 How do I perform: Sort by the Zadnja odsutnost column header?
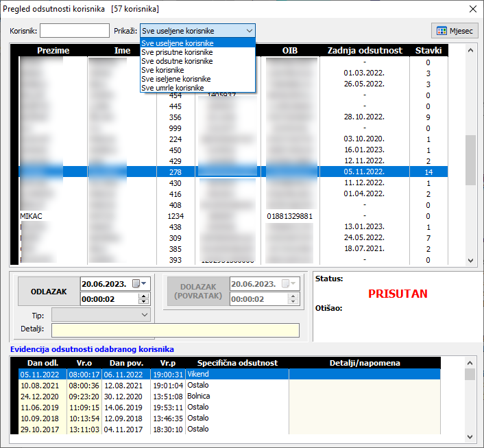point(364,51)
